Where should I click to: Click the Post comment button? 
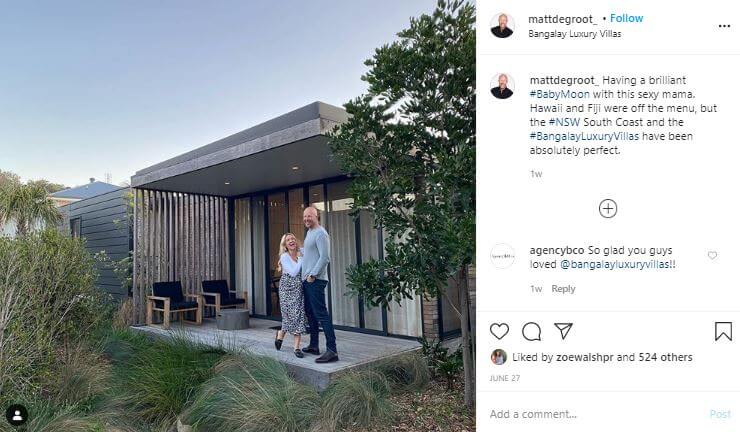[x=721, y=414]
